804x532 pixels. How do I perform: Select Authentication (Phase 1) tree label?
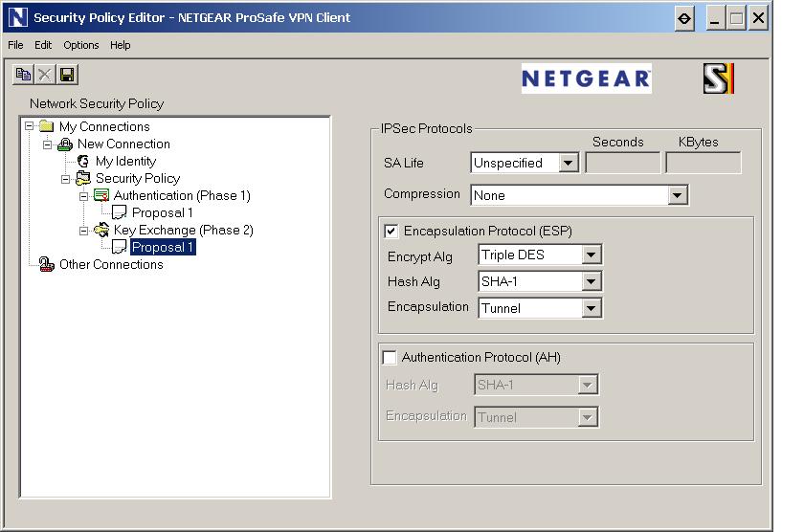point(182,196)
